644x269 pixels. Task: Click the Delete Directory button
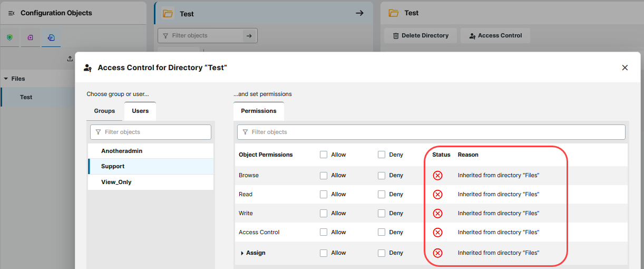(x=420, y=36)
